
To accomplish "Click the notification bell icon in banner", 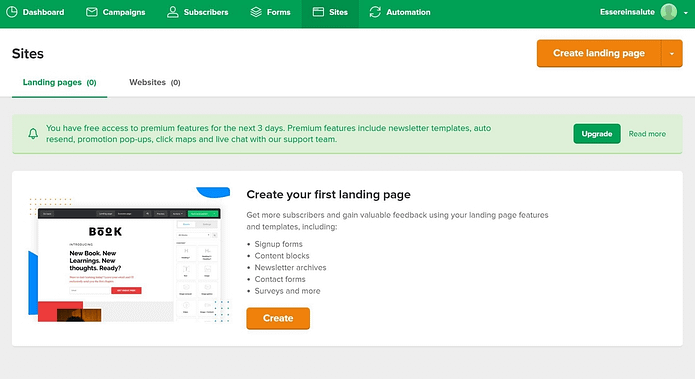I will pyautogui.click(x=33, y=133).
